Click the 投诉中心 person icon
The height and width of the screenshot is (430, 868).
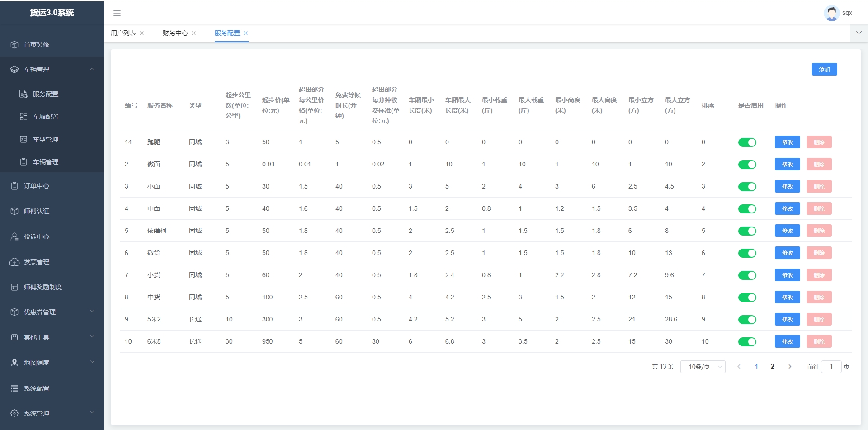click(x=14, y=236)
